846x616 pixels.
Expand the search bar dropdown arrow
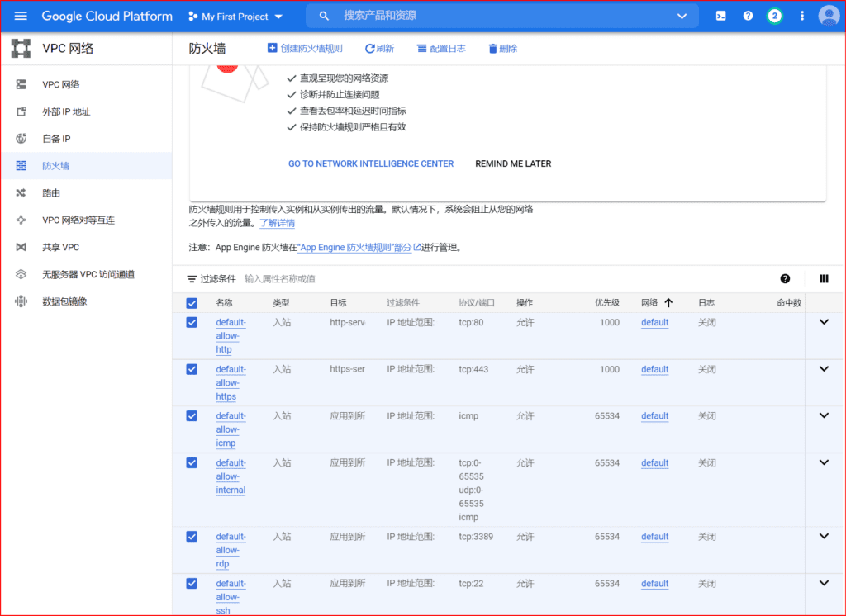pos(682,16)
